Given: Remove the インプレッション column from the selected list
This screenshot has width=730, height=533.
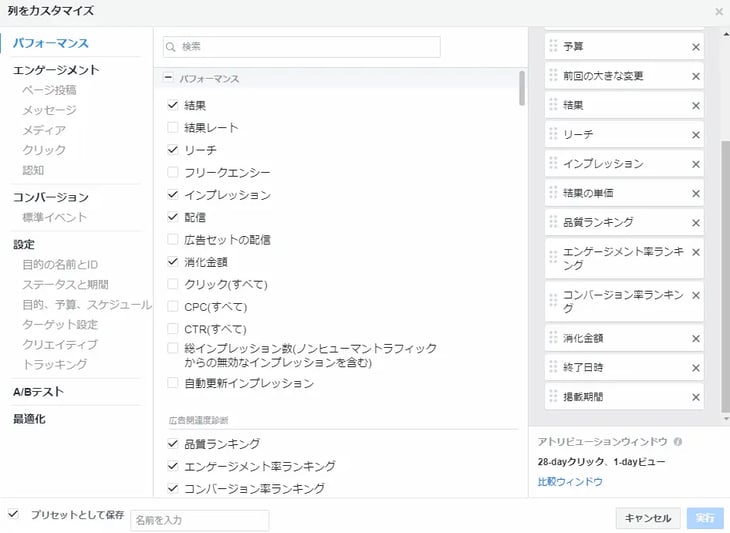Looking at the screenshot, I should [x=696, y=164].
